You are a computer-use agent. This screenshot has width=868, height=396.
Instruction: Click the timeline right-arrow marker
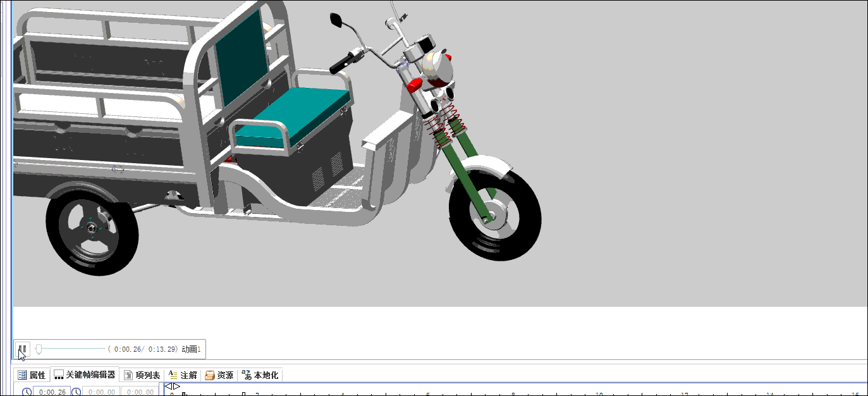176,386
